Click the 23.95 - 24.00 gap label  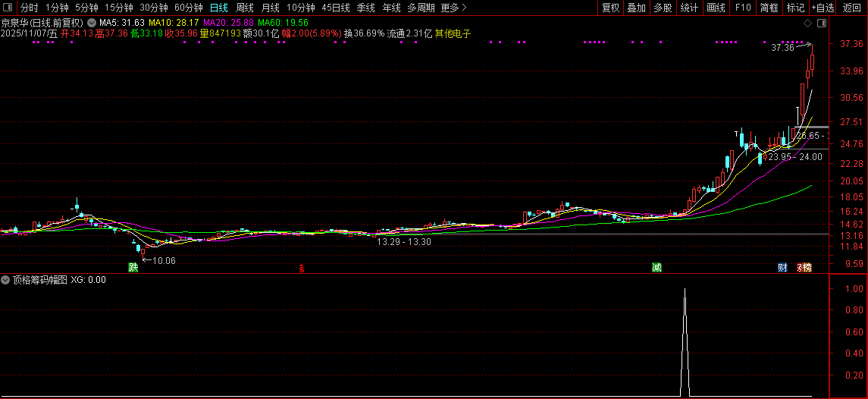click(x=795, y=157)
